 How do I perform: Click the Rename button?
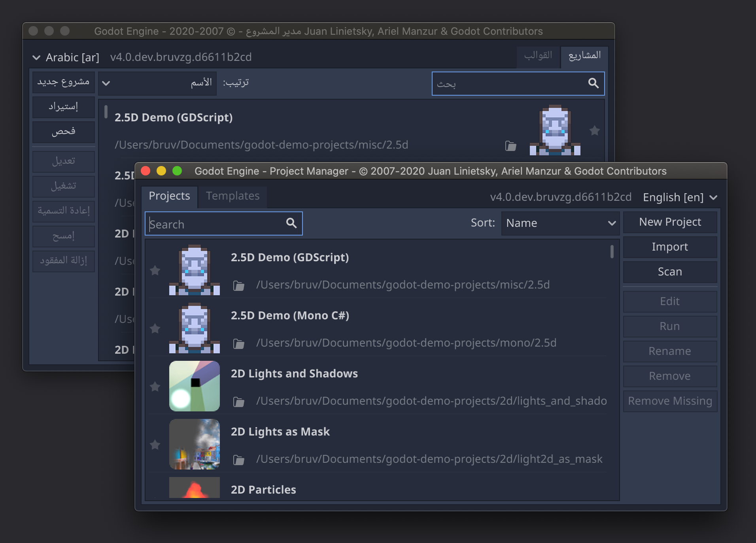tap(670, 351)
